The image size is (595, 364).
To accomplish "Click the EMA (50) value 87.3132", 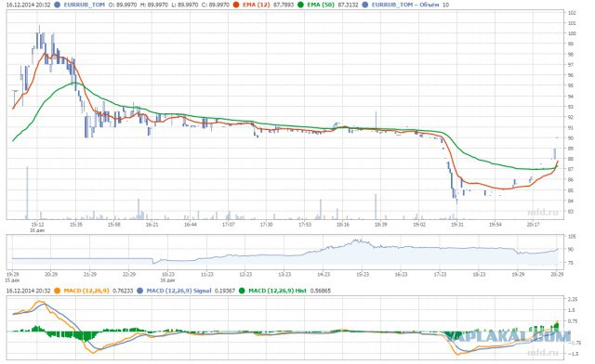I will point(348,5).
